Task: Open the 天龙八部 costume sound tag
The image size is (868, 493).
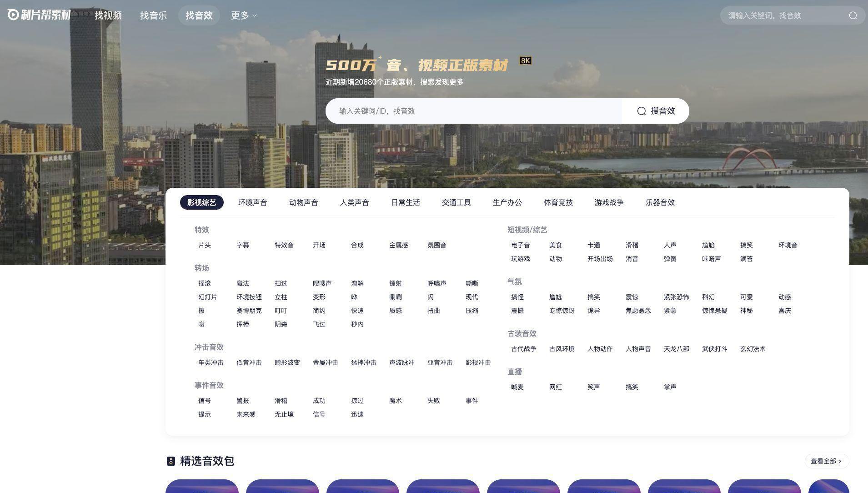Action: click(676, 349)
